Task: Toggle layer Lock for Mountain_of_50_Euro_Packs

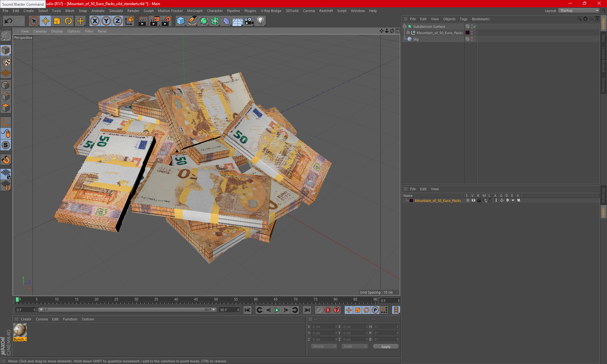Action: tap(490, 200)
